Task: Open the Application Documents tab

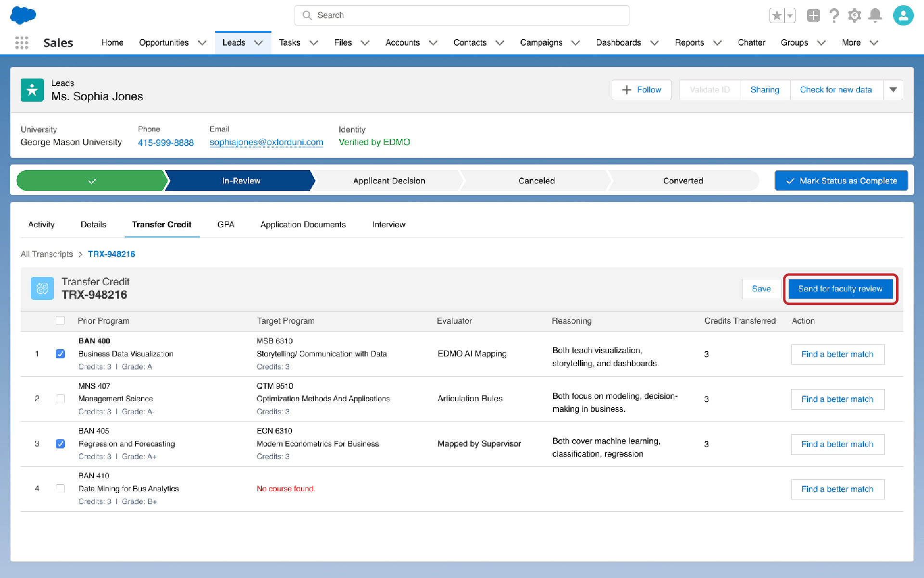Action: click(x=303, y=224)
